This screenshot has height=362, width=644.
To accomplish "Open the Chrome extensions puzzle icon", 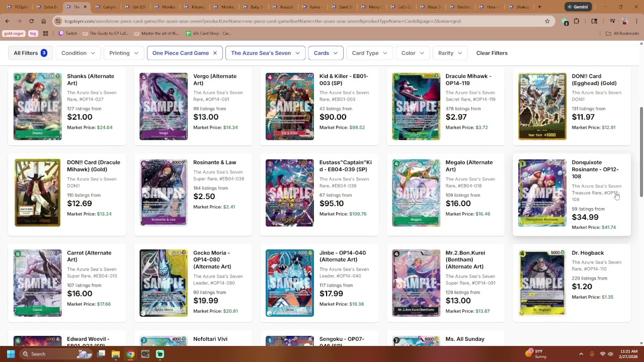I will point(577,21).
